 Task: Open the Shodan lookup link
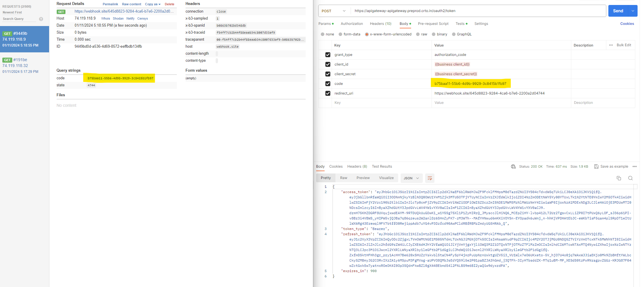pos(118,18)
